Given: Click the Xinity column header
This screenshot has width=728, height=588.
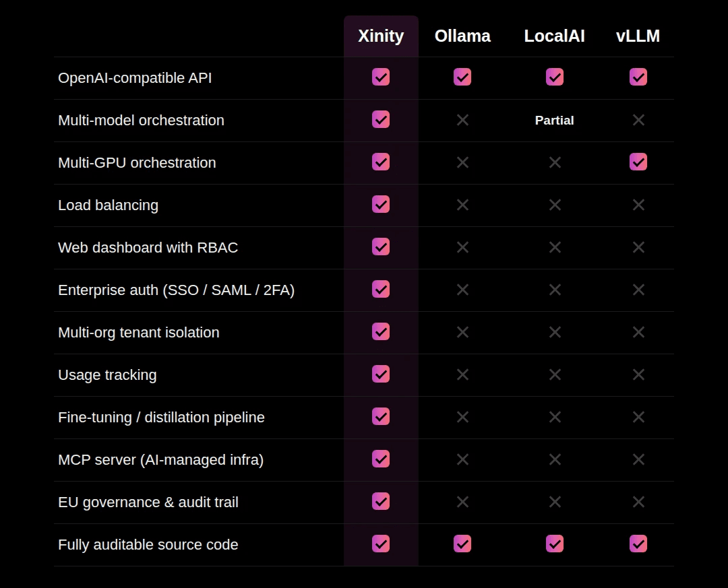Looking at the screenshot, I should coord(381,36).
